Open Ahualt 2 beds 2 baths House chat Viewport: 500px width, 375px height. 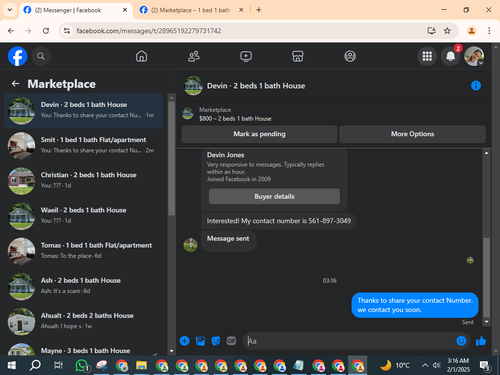pos(84,322)
